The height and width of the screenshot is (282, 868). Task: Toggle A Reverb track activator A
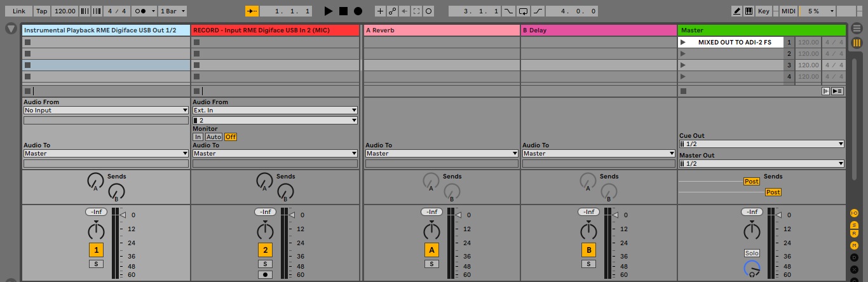pyautogui.click(x=431, y=250)
